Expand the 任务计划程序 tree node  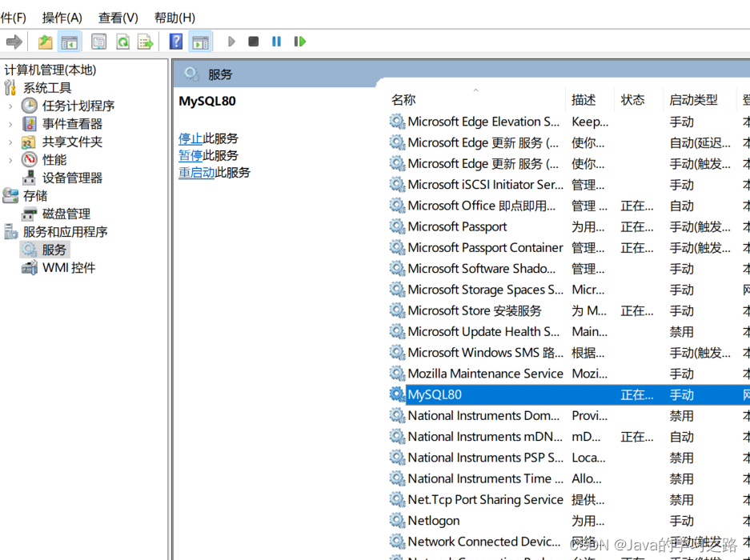coord(10,106)
